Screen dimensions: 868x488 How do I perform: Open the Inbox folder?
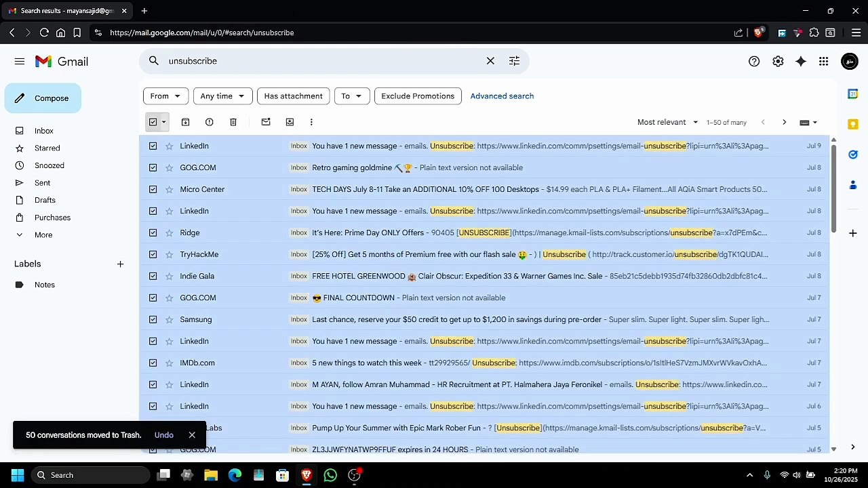44,131
